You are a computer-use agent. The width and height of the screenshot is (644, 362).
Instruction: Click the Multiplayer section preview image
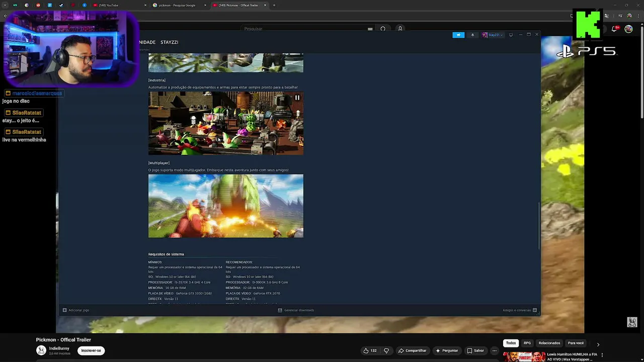pos(225,206)
